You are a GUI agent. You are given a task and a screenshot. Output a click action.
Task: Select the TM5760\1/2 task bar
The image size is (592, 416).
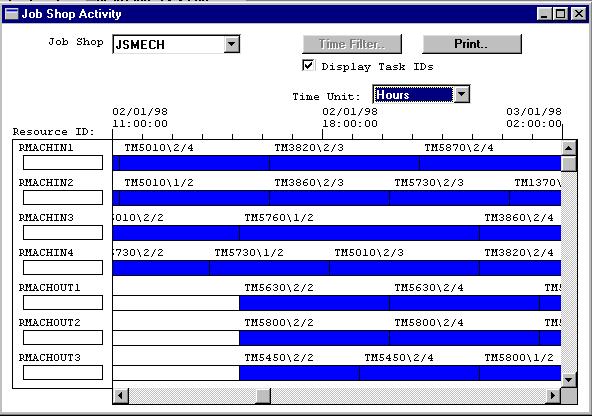359,233
